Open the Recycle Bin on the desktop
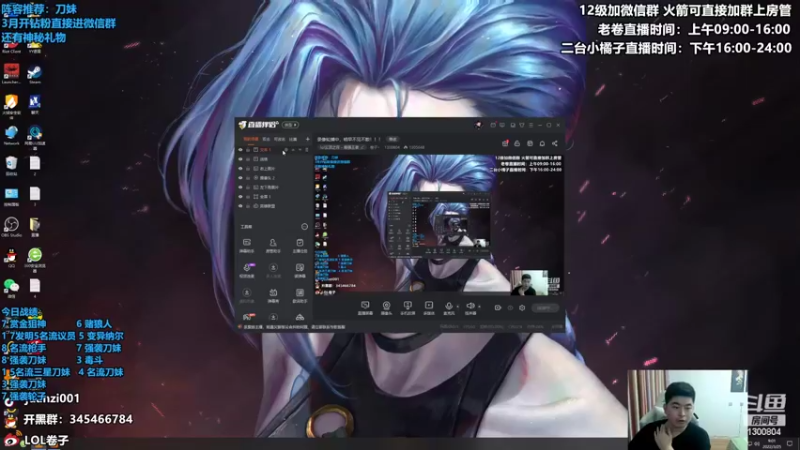The height and width of the screenshot is (450, 800). click(11, 166)
